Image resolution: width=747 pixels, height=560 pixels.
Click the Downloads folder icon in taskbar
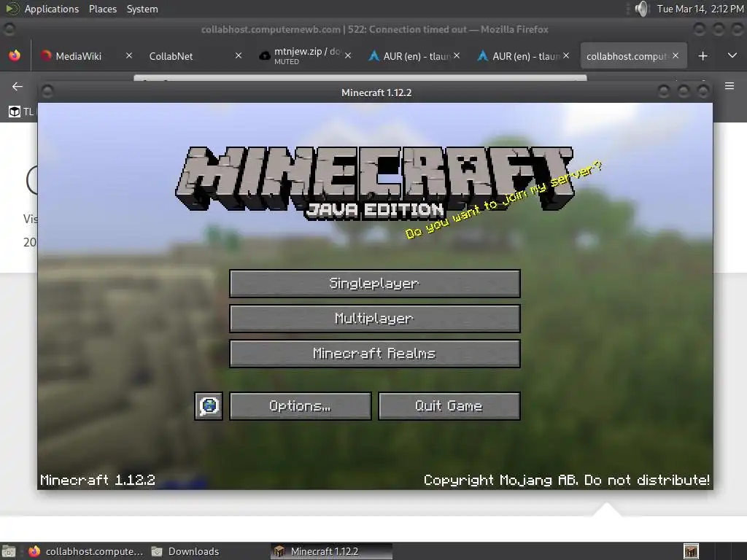click(x=157, y=551)
